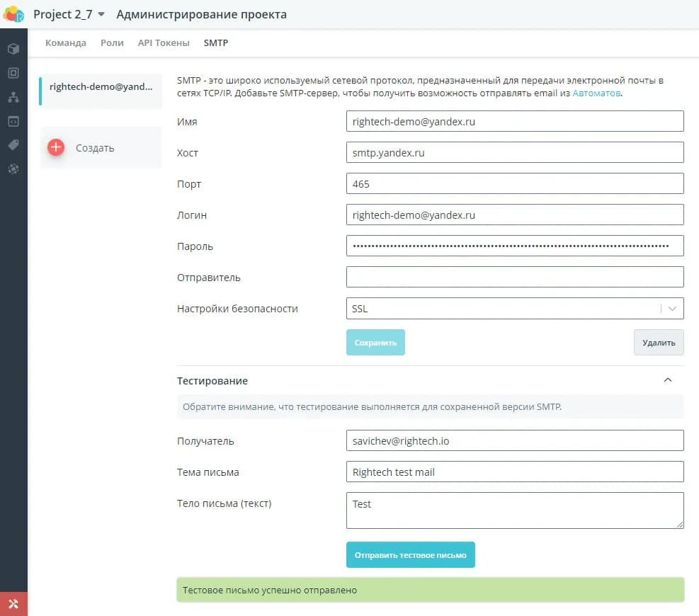Open the tag icon in sidebar

click(x=13, y=145)
